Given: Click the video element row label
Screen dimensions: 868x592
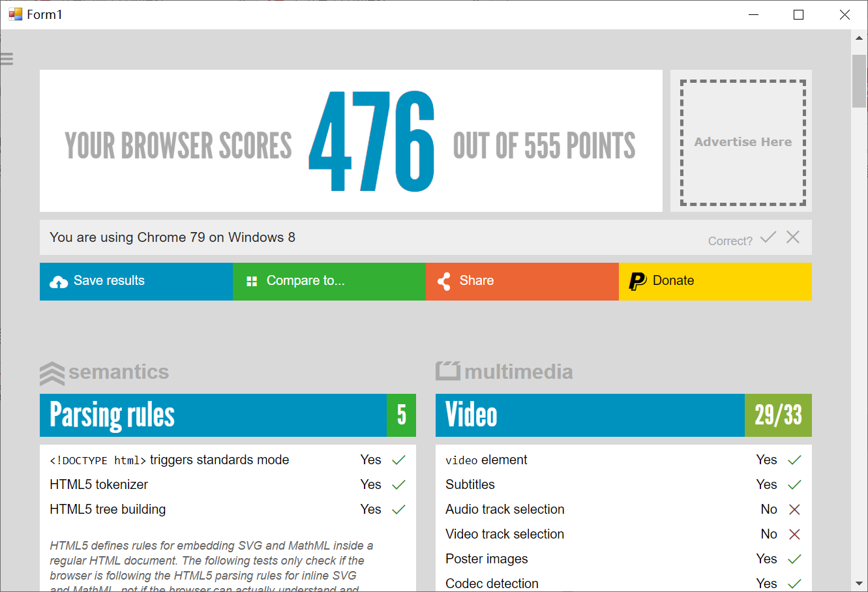Looking at the screenshot, I should [486, 460].
